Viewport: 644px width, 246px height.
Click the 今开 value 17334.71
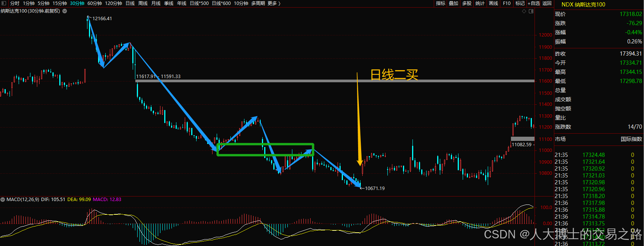[631, 63]
